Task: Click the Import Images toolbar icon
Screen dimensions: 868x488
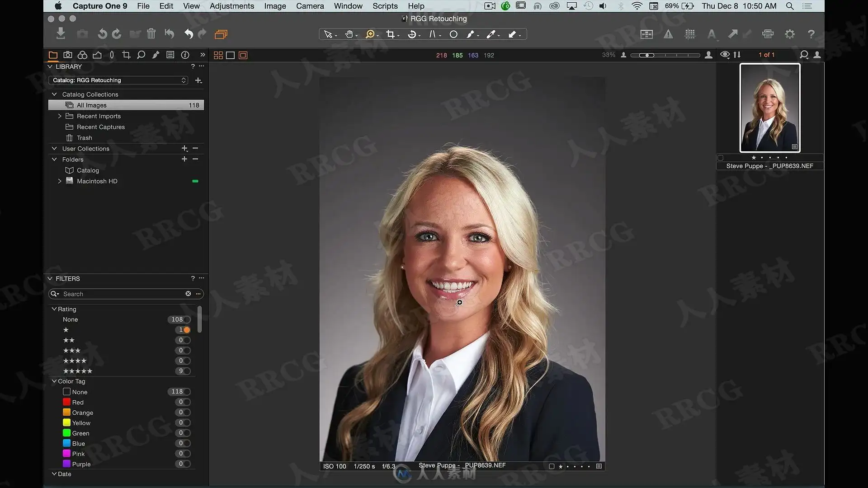Action: point(61,34)
